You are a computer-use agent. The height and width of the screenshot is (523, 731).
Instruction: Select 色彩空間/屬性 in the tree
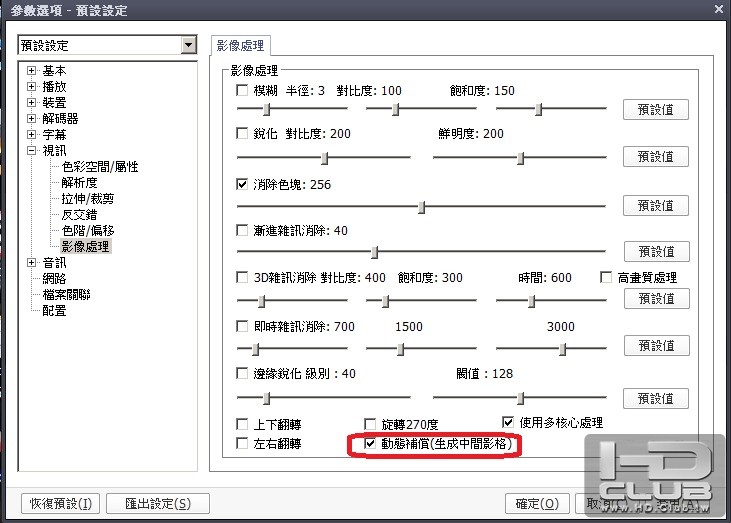[100, 167]
